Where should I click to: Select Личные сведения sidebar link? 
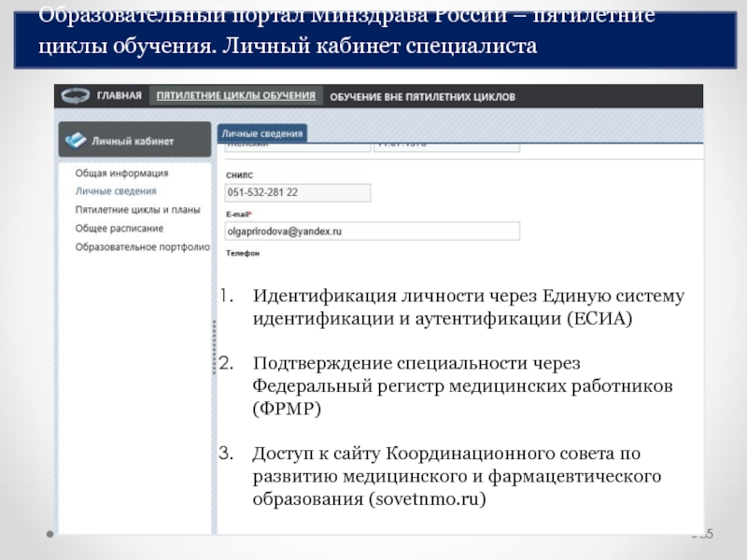[116, 191]
